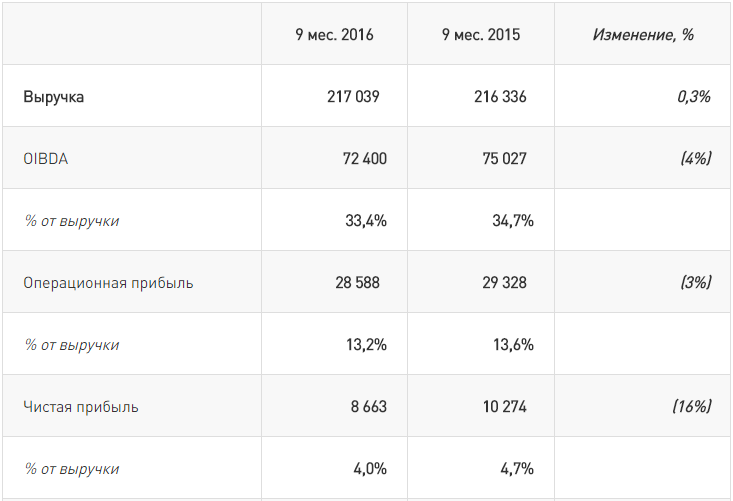Viewport: 733px width, 501px height.
Task: Select the (3%) change cell
Action: pyautogui.click(x=694, y=283)
